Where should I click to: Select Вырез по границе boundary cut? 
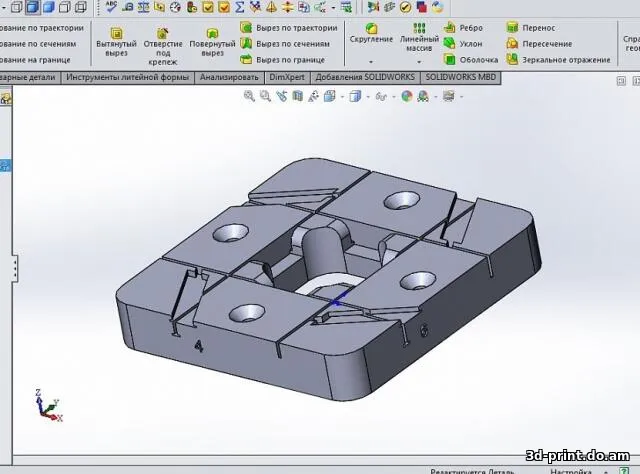[x=282, y=60]
